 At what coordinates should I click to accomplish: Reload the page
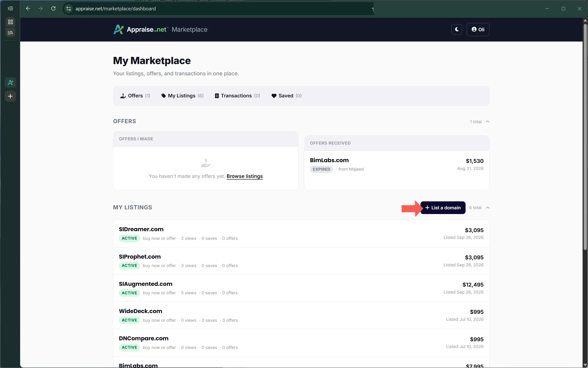53,8
